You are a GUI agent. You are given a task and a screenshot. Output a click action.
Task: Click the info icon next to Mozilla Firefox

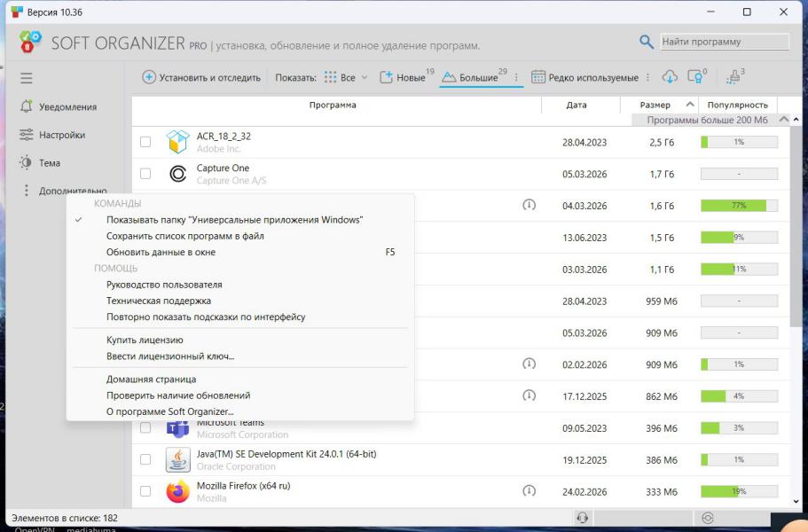coord(530,490)
